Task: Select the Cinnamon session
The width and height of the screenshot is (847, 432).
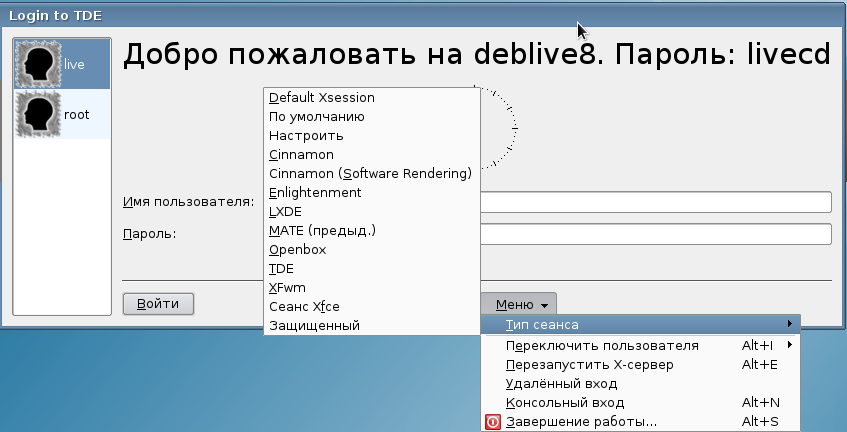Action: [372, 154]
